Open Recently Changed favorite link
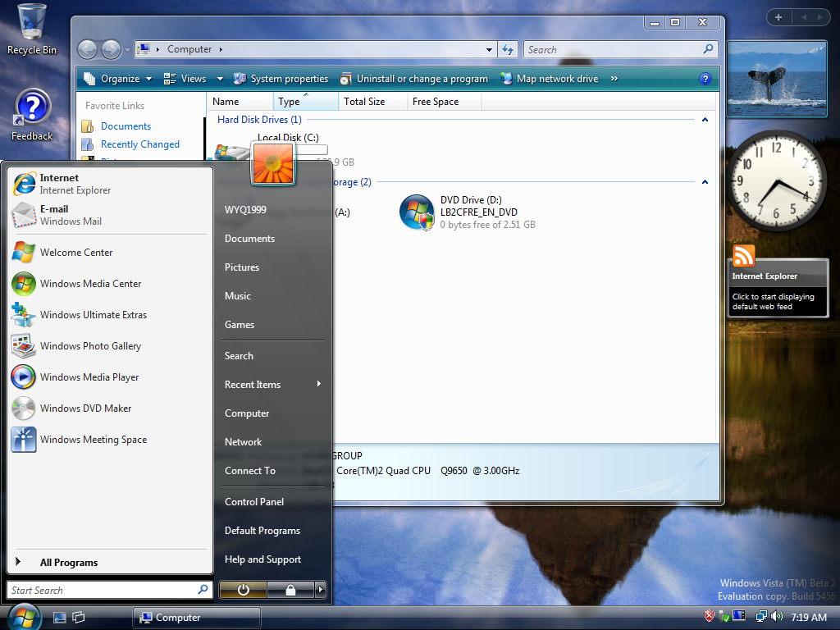This screenshot has width=840, height=630. [x=139, y=144]
